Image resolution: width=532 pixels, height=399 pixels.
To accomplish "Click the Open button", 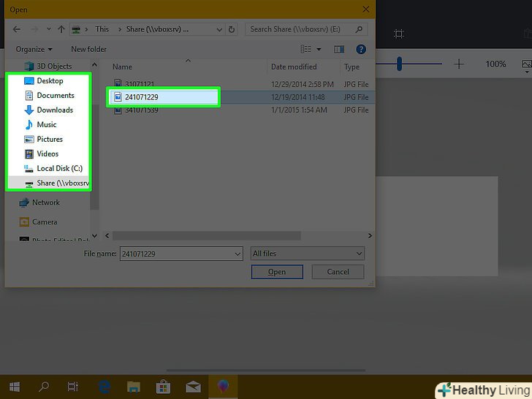I will 277,272.
